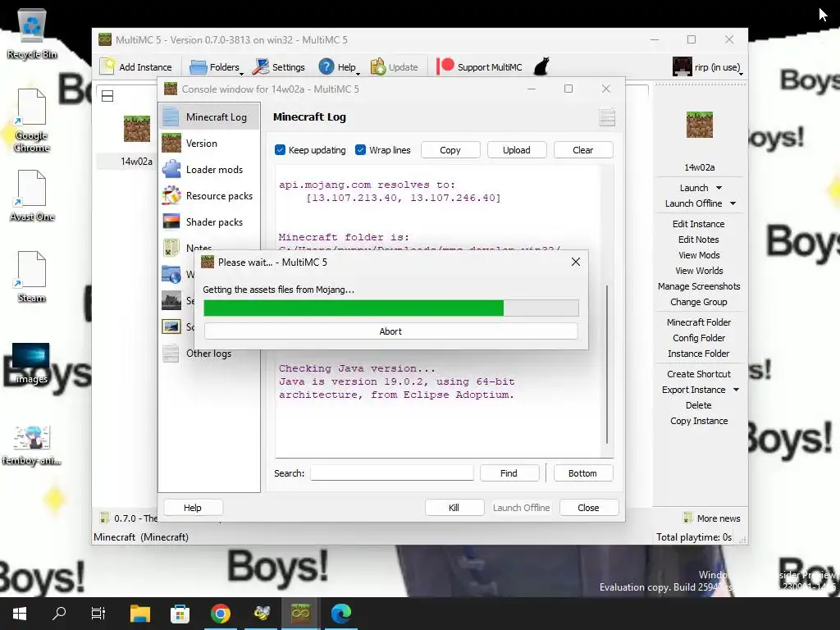840x630 pixels.
Task: Click Support MultiMC Patreon button
Action: click(479, 67)
